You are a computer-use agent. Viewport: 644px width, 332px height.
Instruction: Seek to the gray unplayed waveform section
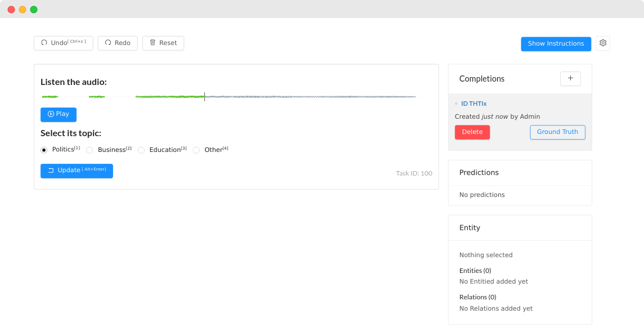pos(310,97)
